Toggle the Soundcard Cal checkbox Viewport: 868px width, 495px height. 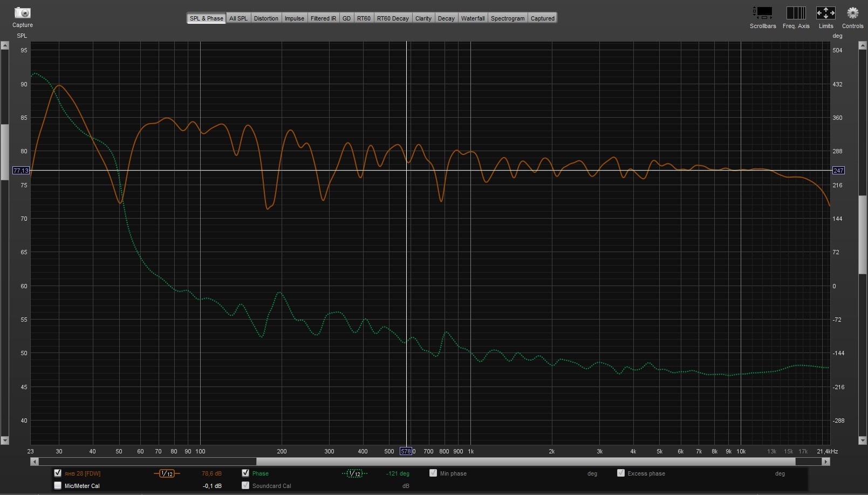(x=245, y=485)
